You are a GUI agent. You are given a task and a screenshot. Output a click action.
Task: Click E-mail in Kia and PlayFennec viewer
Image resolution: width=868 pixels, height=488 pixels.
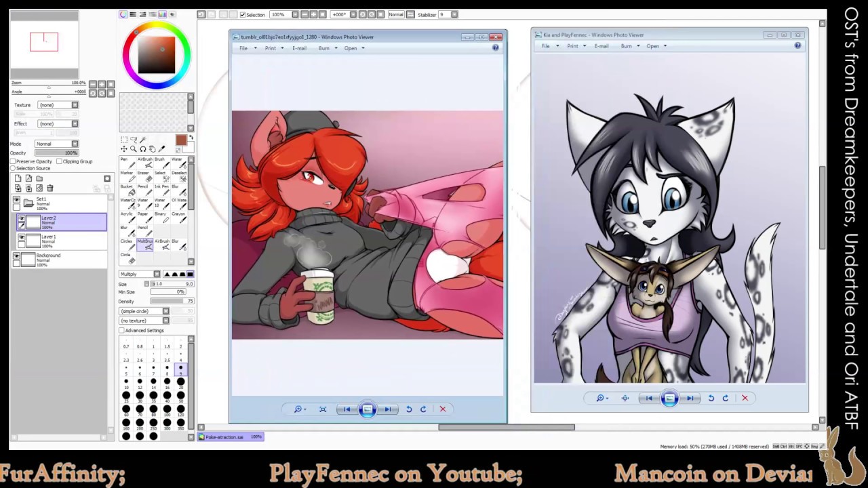(x=601, y=46)
